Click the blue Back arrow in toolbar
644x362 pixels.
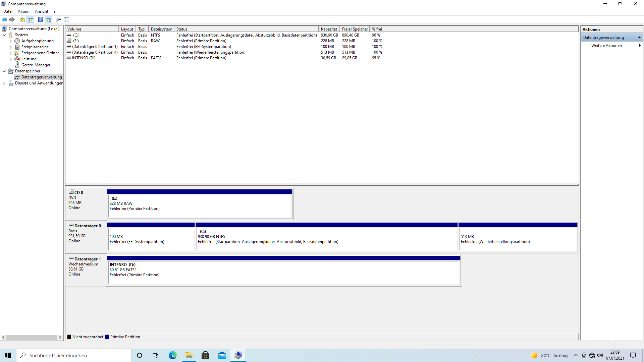tap(4, 19)
